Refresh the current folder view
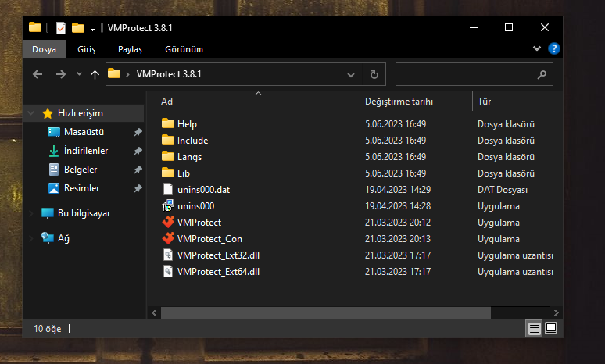 pyautogui.click(x=374, y=74)
